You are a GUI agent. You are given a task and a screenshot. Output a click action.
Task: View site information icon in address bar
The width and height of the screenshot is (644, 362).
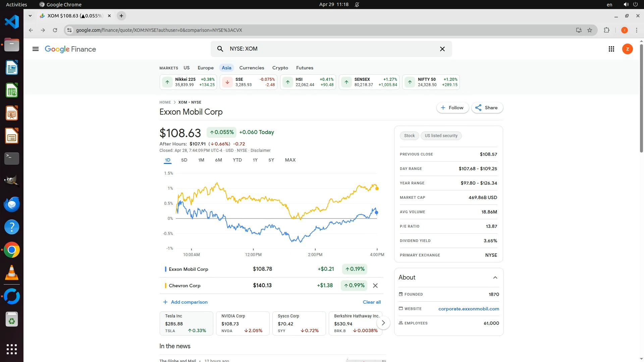pyautogui.click(x=69, y=30)
